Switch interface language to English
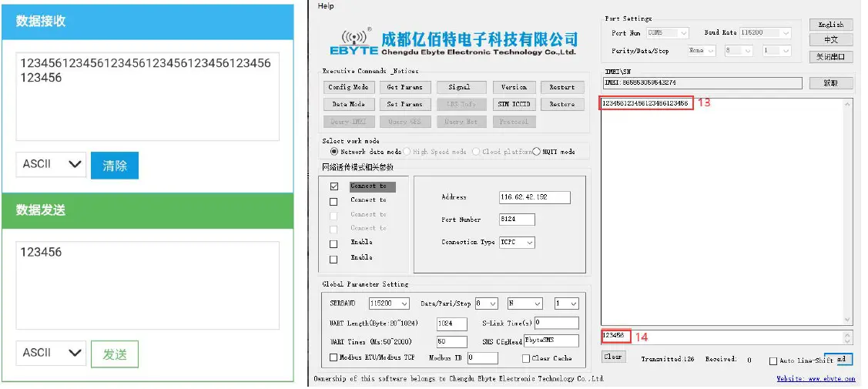 pyautogui.click(x=831, y=25)
